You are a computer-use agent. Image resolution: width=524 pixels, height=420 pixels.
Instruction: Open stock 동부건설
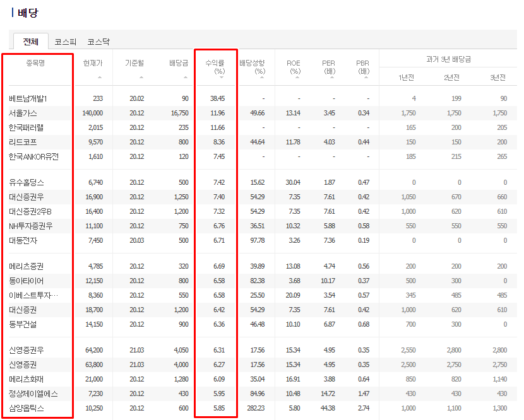[x=23, y=325]
